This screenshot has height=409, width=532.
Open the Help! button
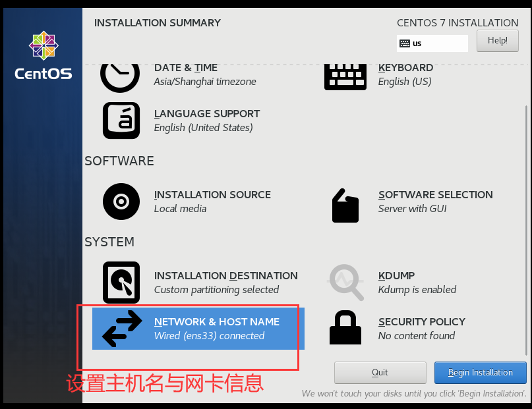point(498,41)
